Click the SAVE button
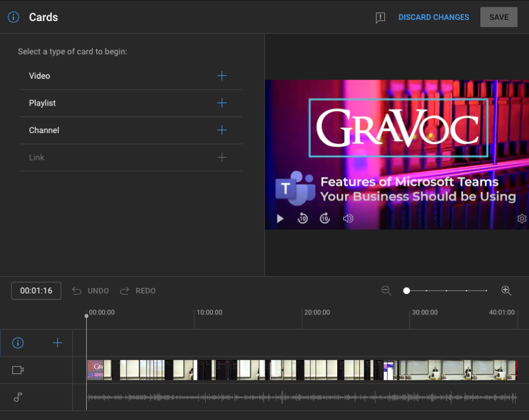The image size is (529, 420). point(499,17)
